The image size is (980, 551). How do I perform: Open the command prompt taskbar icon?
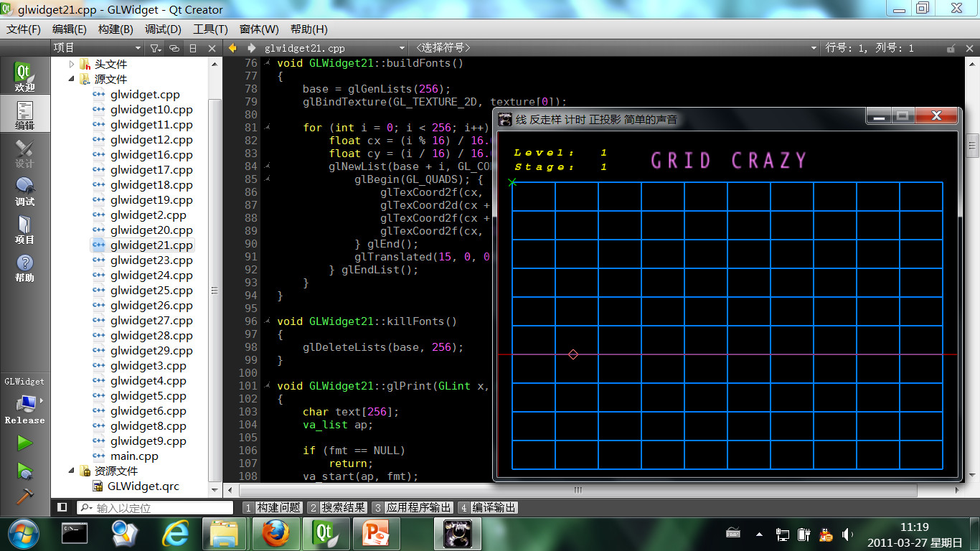point(75,534)
